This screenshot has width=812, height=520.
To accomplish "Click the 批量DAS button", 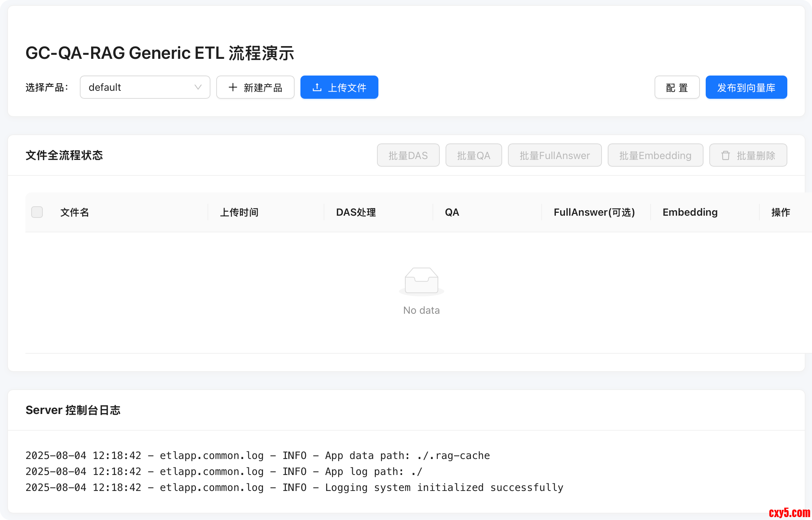I will pyautogui.click(x=408, y=155).
